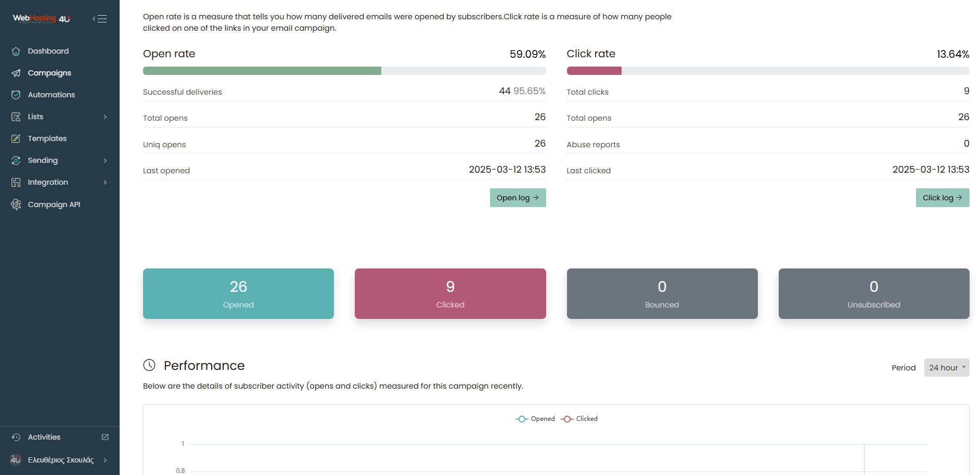Click the Dashboard home icon
Viewport: 980px width, 475px height.
coord(16,51)
